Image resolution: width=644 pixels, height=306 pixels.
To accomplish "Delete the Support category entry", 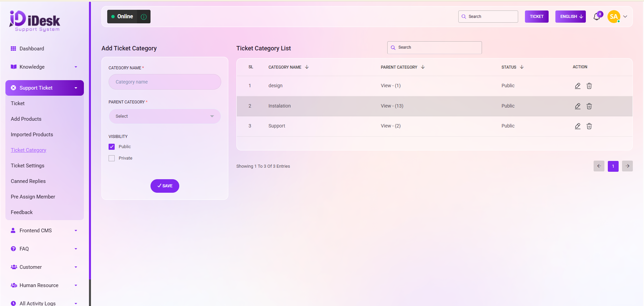I will pyautogui.click(x=589, y=126).
